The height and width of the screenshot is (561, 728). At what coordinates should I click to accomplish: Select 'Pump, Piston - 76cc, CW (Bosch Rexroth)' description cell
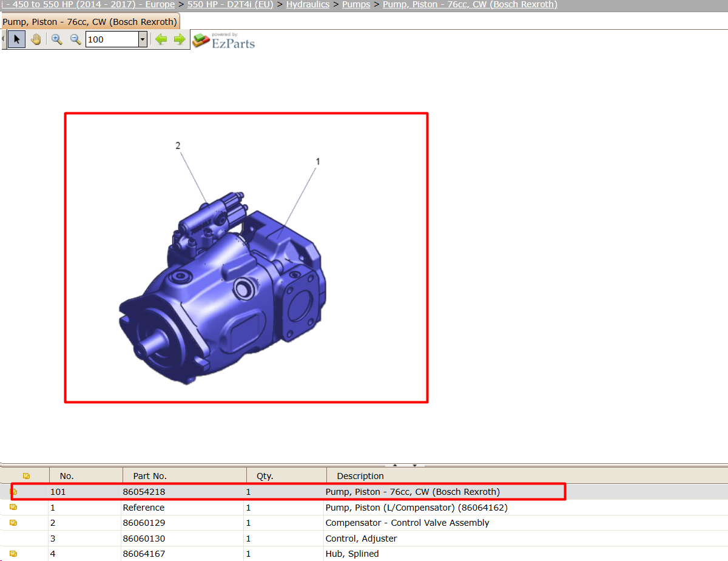point(413,492)
